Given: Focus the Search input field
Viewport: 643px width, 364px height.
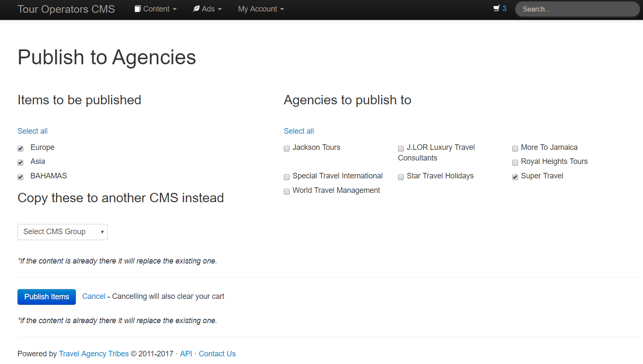Looking at the screenshot, I should pyautogui.click(x=577, y=9).
